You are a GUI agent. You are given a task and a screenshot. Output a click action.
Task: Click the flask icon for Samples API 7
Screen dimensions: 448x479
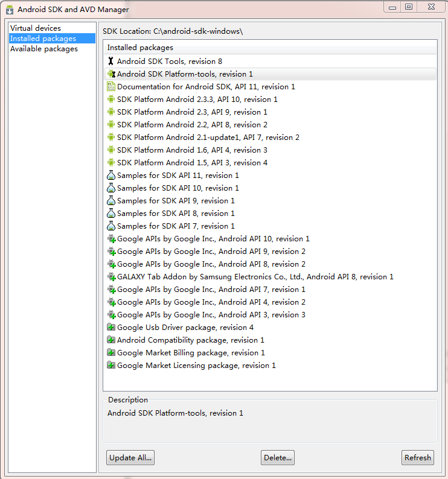(x=111, y=226)
